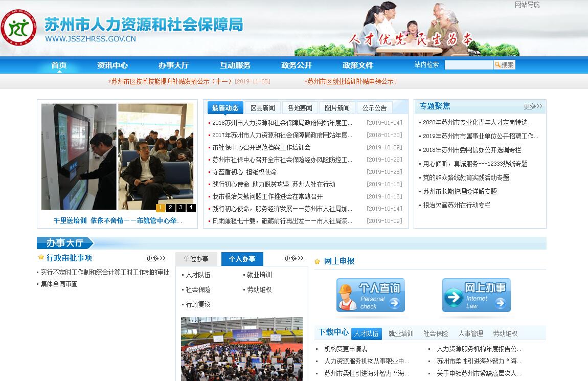Open the 苏州市区创业培训补贴申领公示 ticker notice
588x381 pixels.
tap(350, 81)
